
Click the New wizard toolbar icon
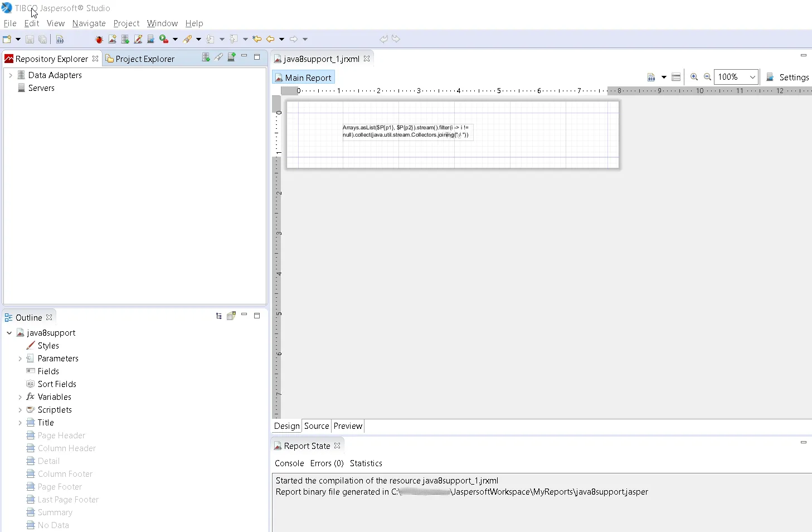pos(7,39)
